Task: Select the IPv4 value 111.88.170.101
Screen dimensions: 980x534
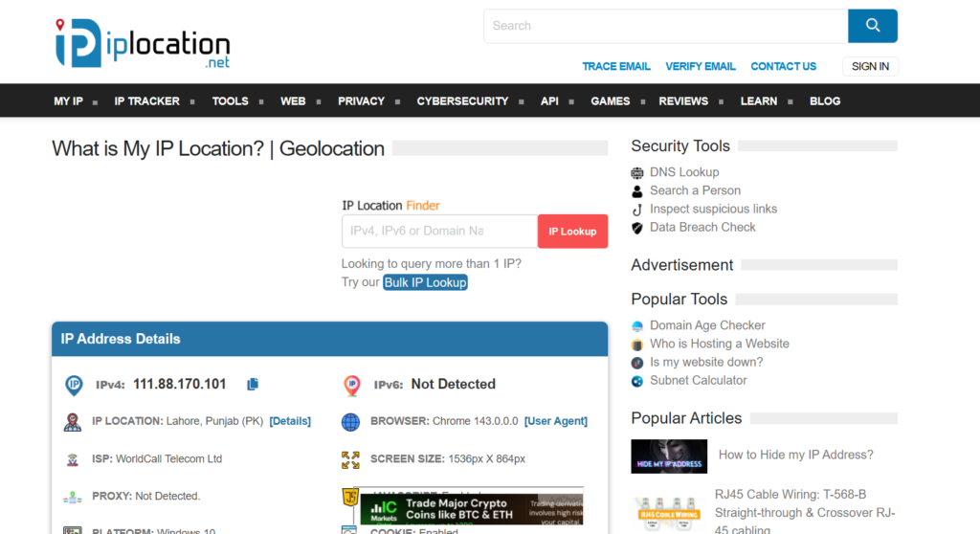Action: (x=179, y=384)
